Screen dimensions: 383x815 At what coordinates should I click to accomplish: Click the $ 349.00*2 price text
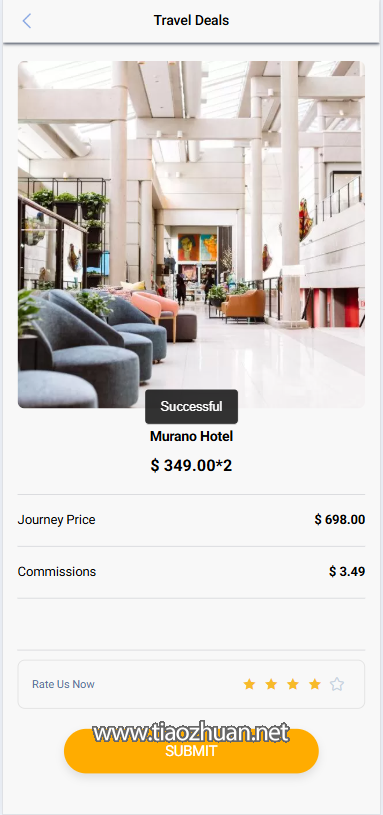tap(191, 466)
